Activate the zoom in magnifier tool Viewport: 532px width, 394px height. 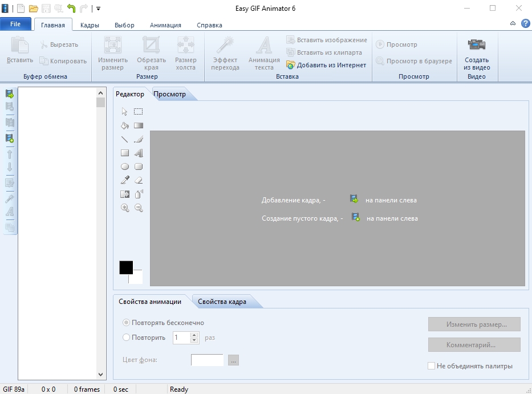125,208
